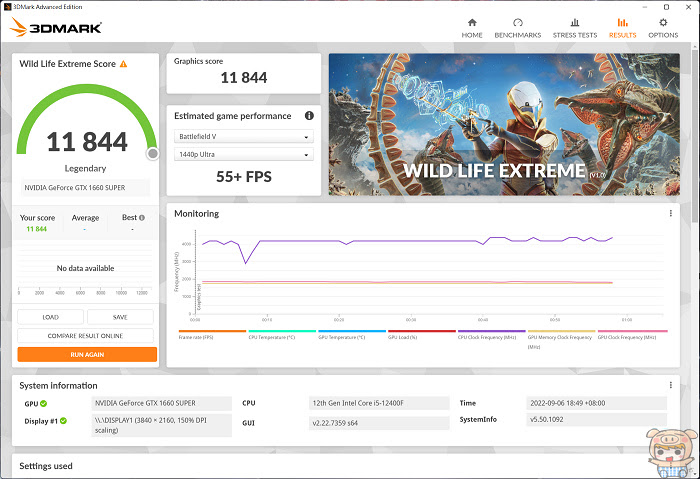Viewport: 700px width, 479px height.
Task: Switch to the Benchmarks tab
Action: (517, 28)
